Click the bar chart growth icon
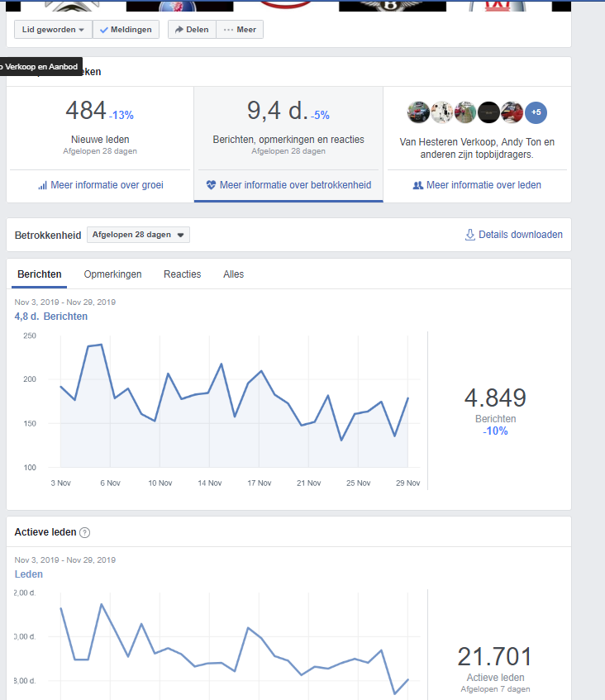 (42, 185)
